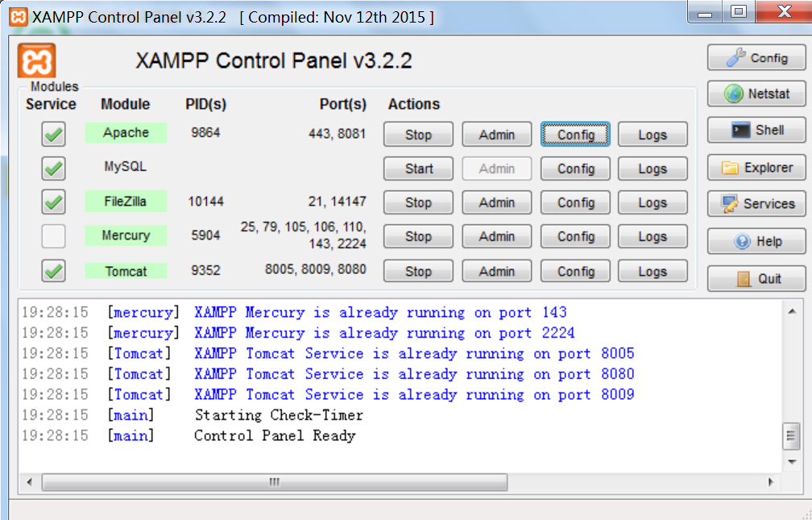The image size is (812, 520).
Task: Click the Tomcat log line for port 8080
Action: [x=328, y=374]
